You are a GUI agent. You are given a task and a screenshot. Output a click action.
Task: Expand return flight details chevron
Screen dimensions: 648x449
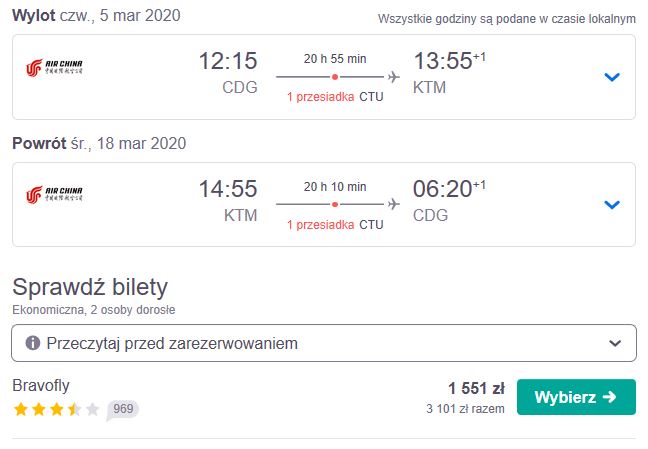click(612, 204)
